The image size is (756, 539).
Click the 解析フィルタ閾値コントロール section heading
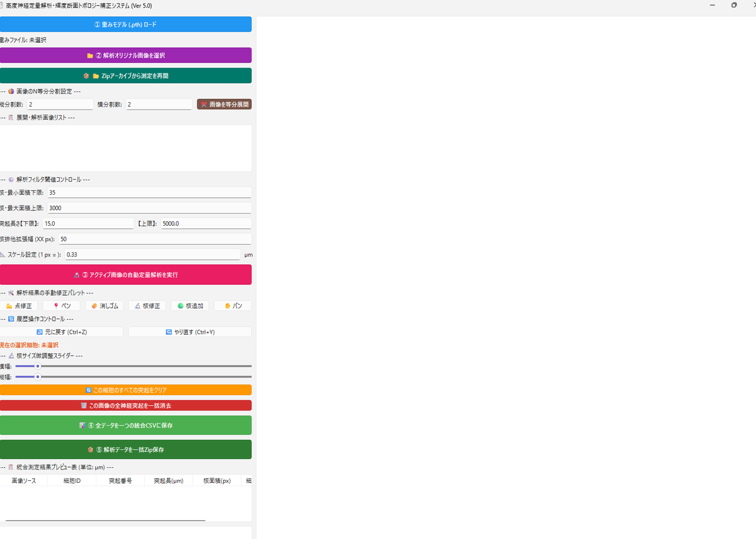(x=45, y=179)
